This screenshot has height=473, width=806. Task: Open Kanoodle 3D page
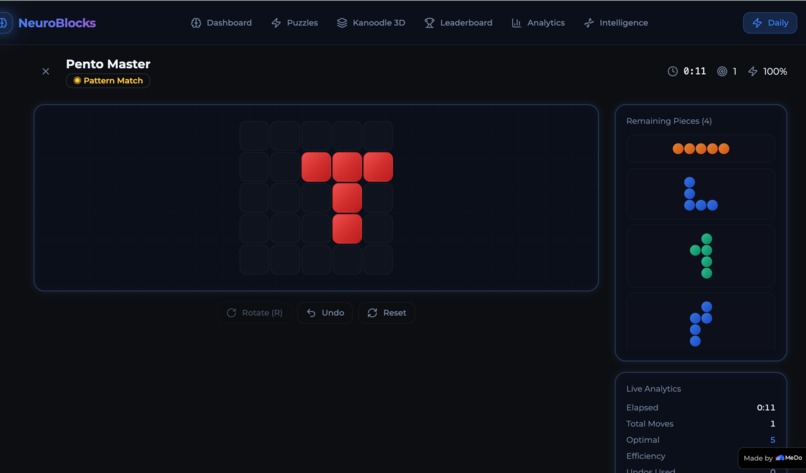371,23
